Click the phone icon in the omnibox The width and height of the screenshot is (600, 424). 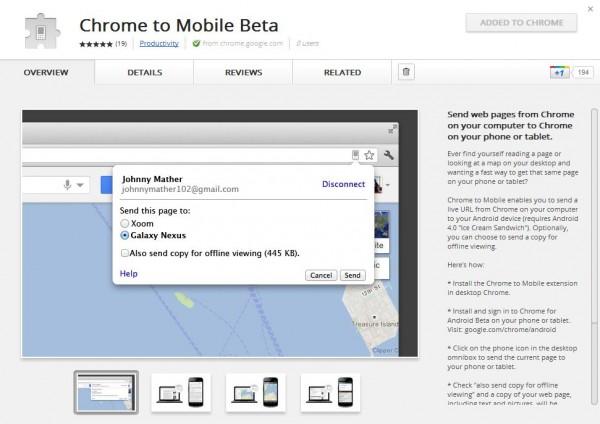click(355, 155)
